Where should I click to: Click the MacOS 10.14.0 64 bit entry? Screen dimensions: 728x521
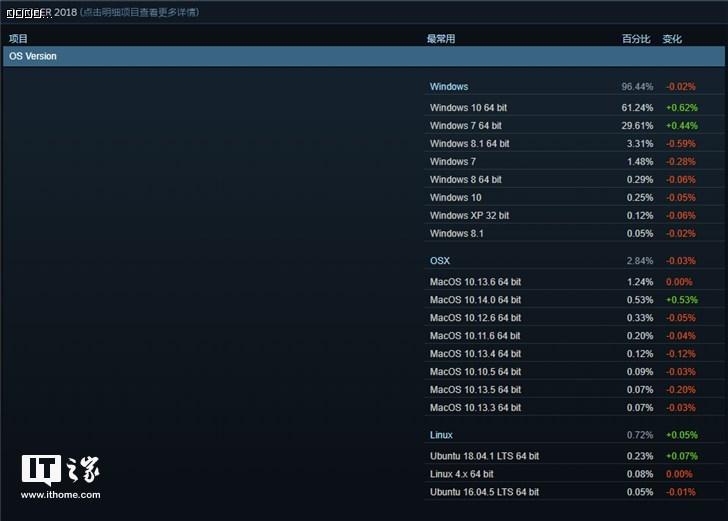coord(475,300)
